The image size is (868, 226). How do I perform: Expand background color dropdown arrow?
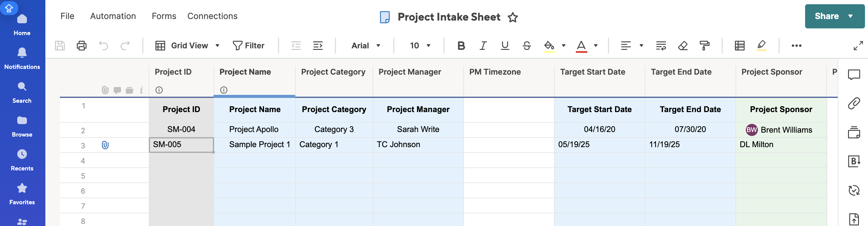click(x=563, y=45)
